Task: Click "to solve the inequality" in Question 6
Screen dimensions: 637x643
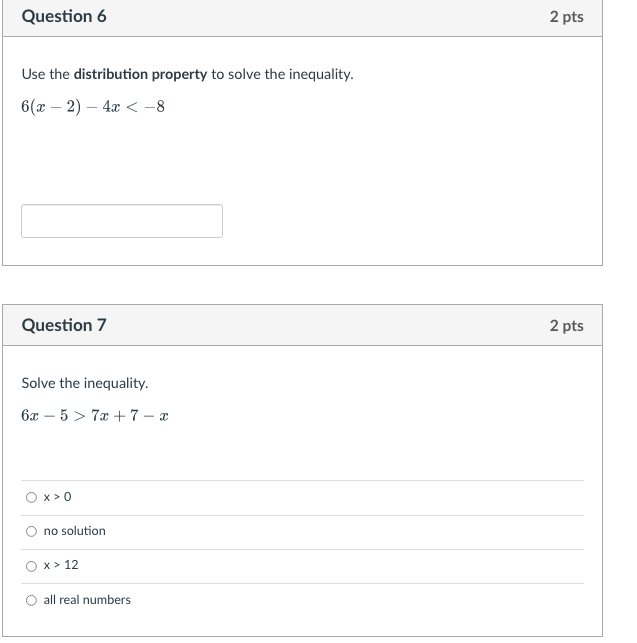Action: [x=281, y=74]
